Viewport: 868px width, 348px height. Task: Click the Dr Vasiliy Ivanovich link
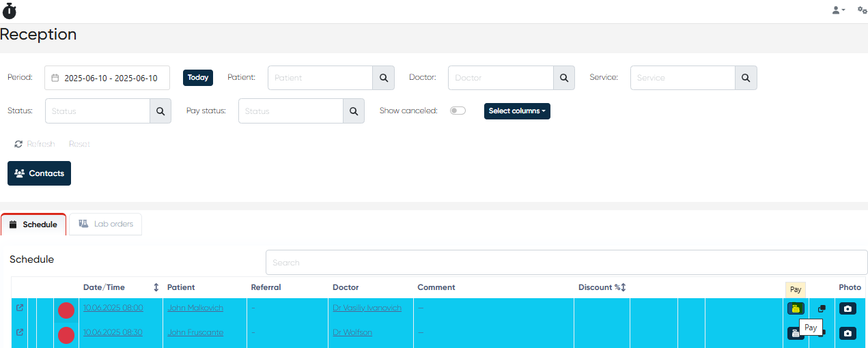tap(367, 308)
